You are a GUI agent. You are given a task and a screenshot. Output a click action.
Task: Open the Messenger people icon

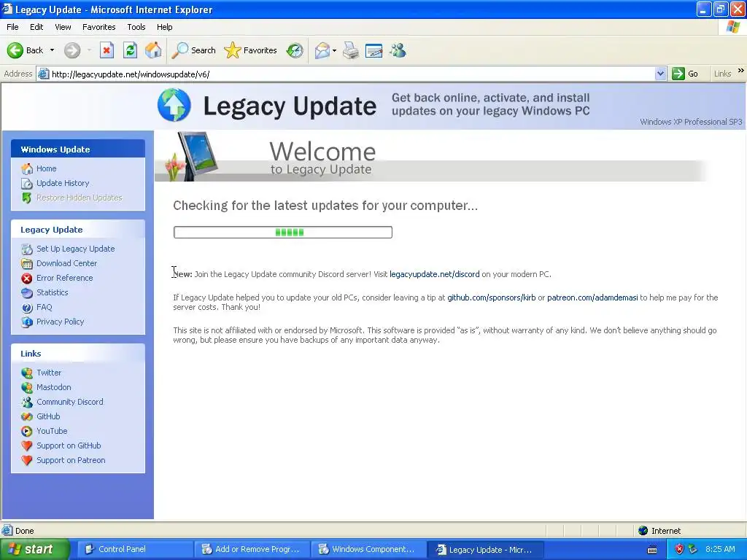[398, 50]
